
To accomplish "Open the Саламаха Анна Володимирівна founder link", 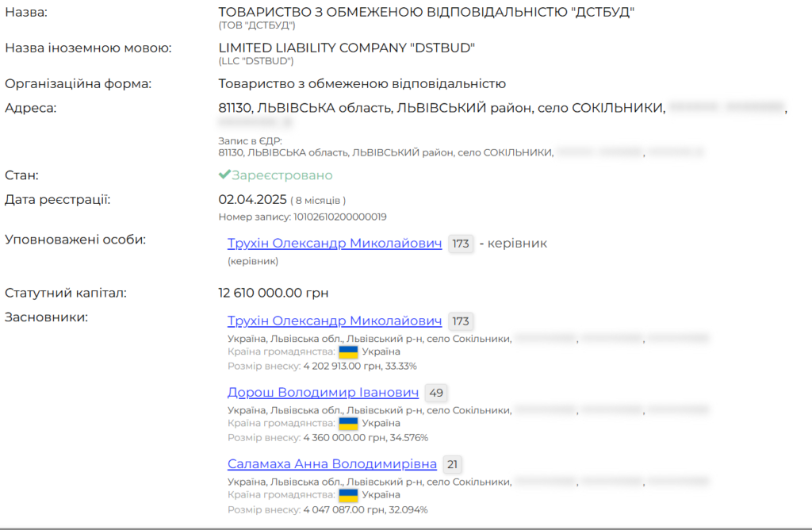I will pyautogui.click(x=331, y=464).
